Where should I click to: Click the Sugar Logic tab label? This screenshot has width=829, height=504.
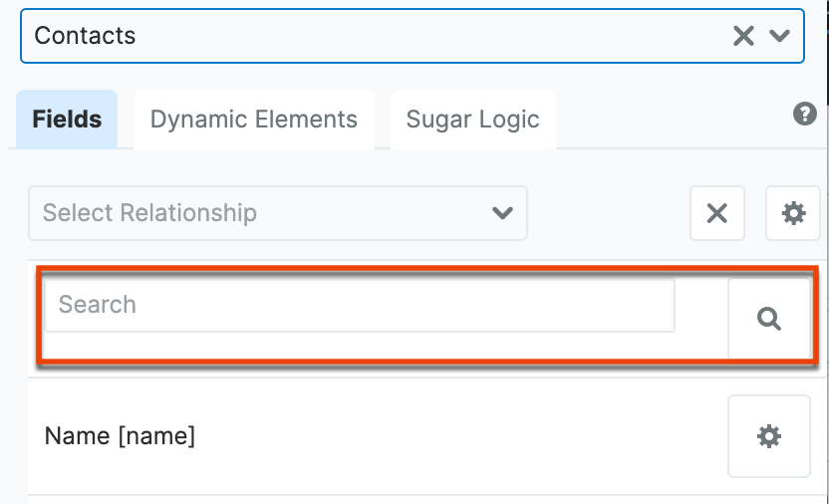(472, 120)
